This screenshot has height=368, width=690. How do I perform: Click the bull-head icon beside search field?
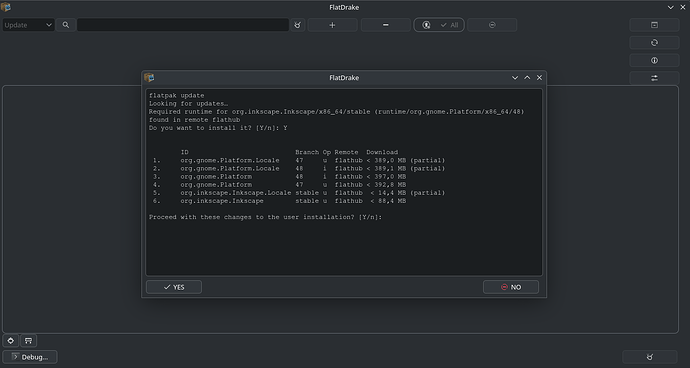click(297, 25)
